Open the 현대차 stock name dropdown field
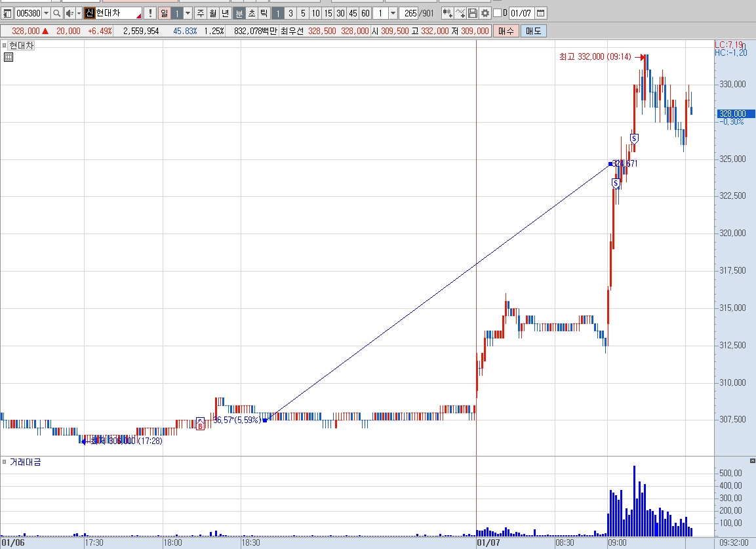This screenshot has width=756, height=549. tap(114, 13)
